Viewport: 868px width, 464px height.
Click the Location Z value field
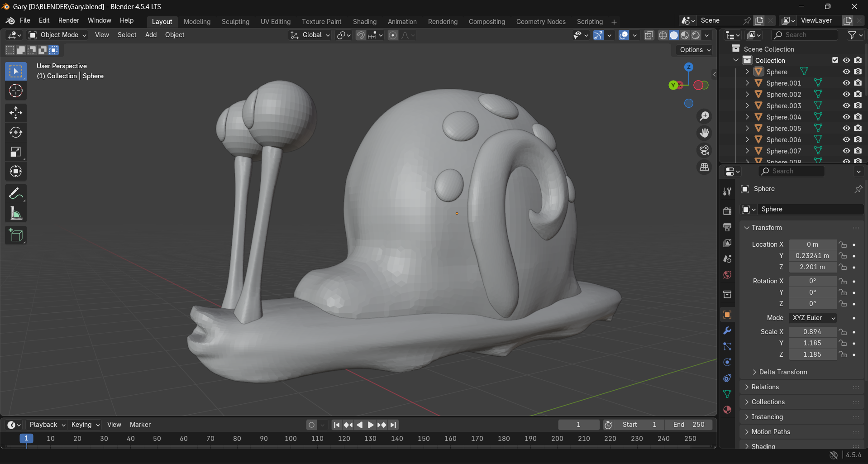(812, 267)
